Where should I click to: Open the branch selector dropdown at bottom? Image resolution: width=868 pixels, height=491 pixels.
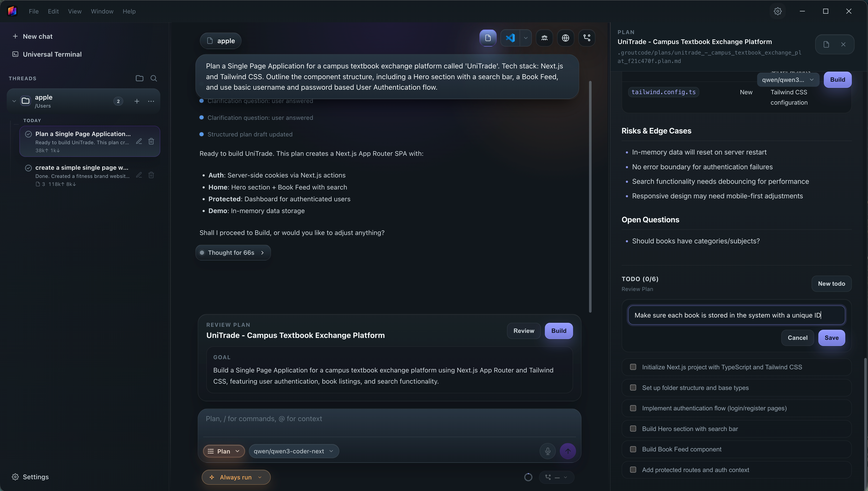[557, 477]
